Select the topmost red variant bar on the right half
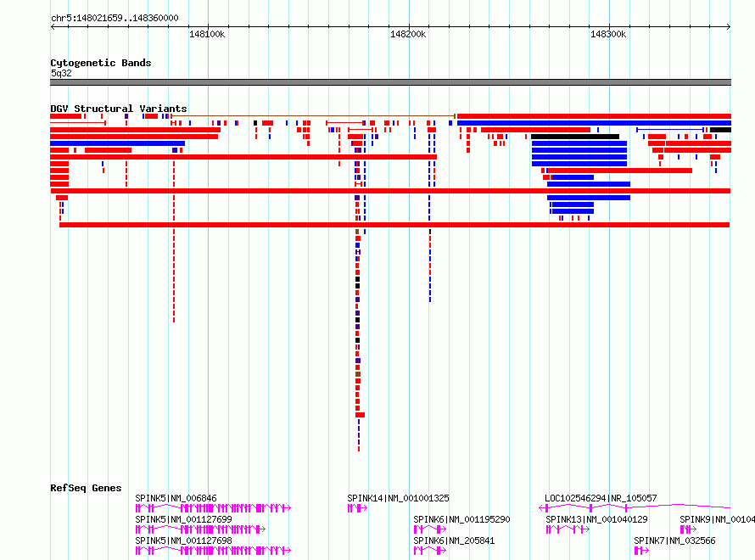The image size is (755, 560). click(594, 116)
